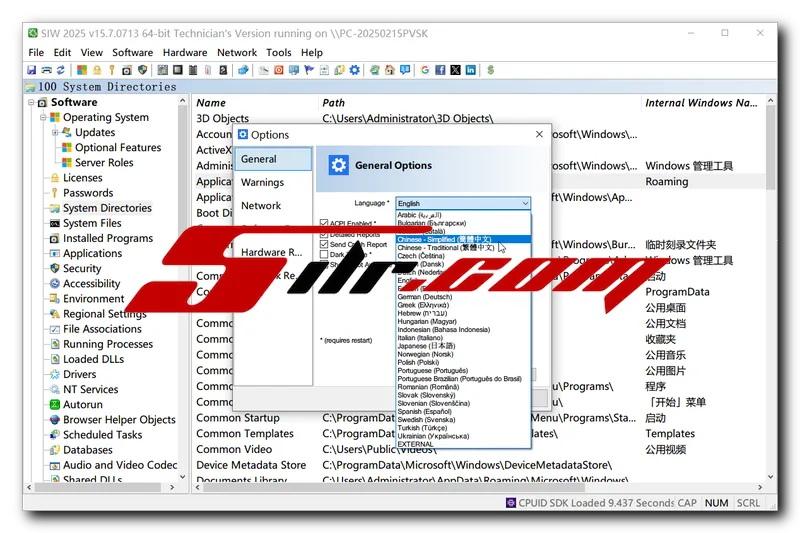Click the padlock toolbar icon

click(97, 70)
